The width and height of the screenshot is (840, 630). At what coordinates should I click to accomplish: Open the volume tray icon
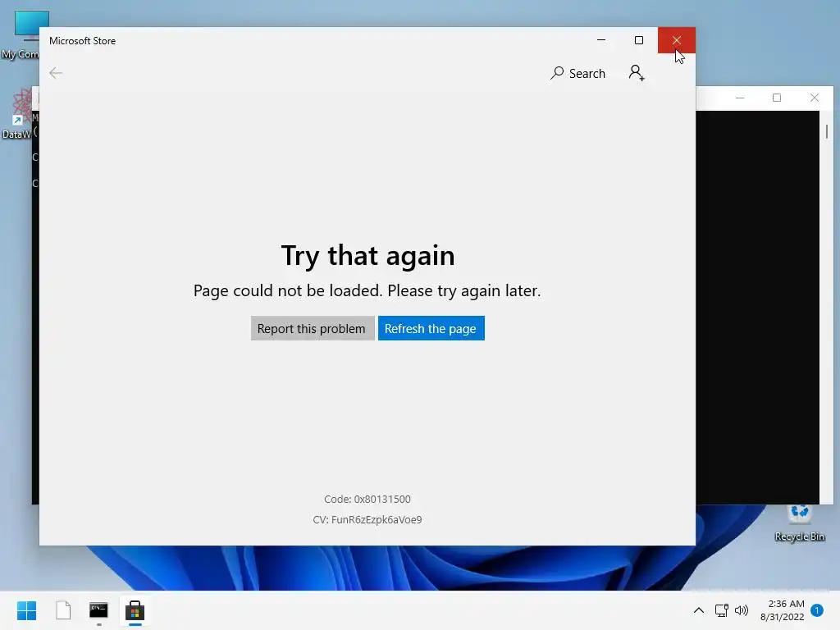742,610
